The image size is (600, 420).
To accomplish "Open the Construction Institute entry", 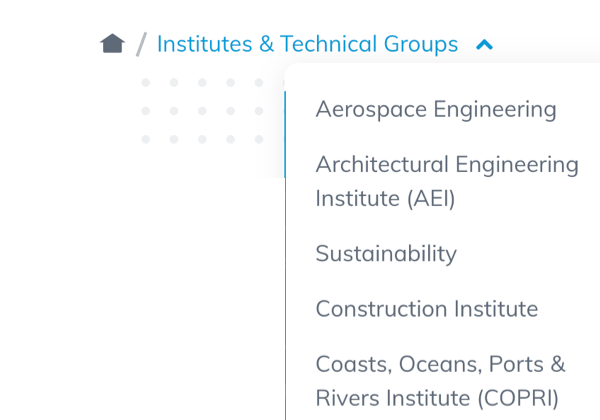I will (427, 309).
